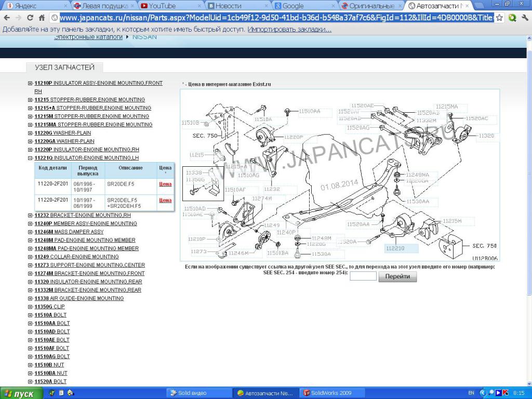Expand the 11232 BRACKET-ENGINE MOUNTING,RH node
The height and width of the screenshot is (399, 532).
[30, 215]
